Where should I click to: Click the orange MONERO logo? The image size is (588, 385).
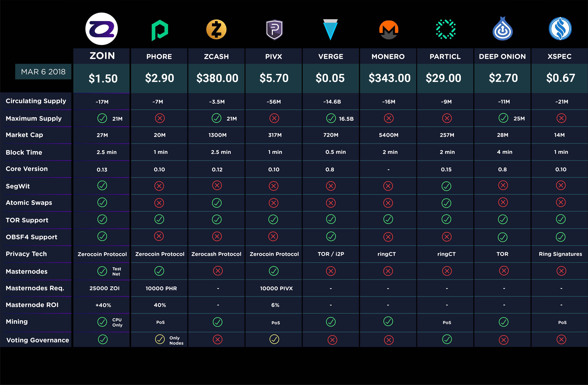tap(389, 30)
